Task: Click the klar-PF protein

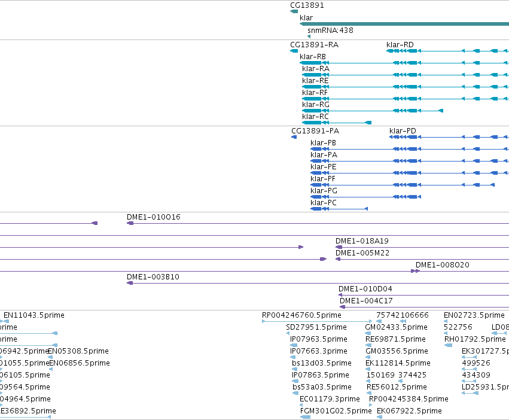Action: pyautogui.click(x=322, y=179)
